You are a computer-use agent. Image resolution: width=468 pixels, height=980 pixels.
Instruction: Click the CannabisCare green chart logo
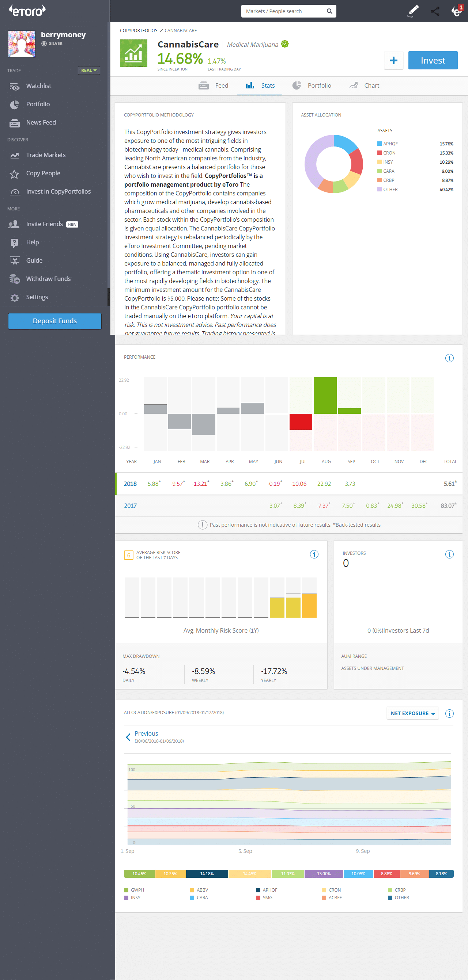(134, 53)
